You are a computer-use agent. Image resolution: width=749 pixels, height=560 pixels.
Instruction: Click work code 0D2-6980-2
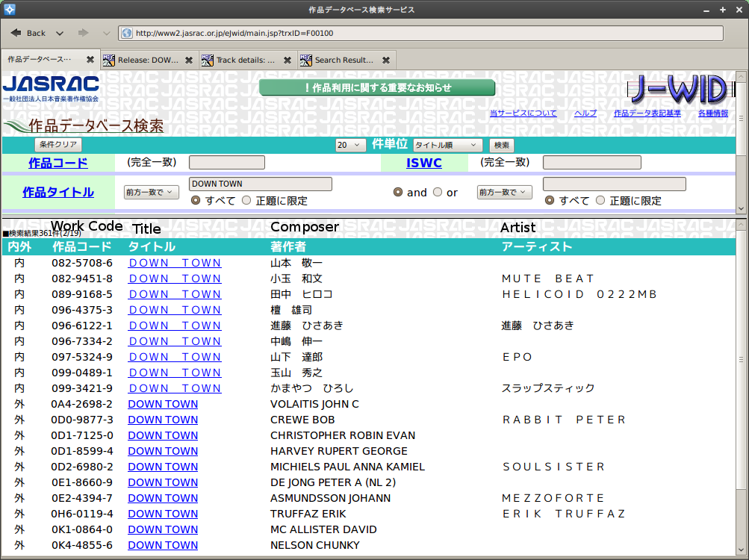[82, 467]
